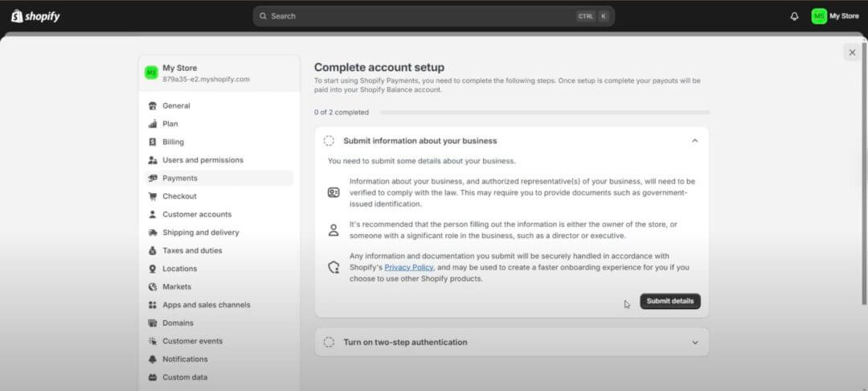Click the Locations pin icon in sidebar
Viewport: 868px width, 391px height.
[153, 269]
